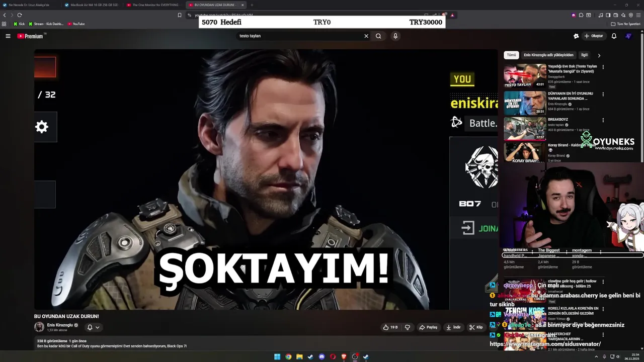Open 'Yaşadığı Eve Bak' video thumbnail
Screen dimensions: 644x362
click(525, 75)
